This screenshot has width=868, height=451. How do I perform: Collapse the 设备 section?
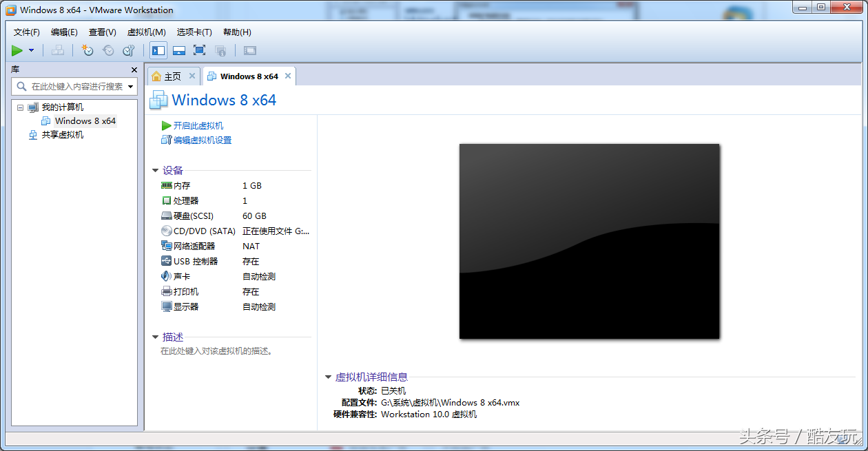155,171
